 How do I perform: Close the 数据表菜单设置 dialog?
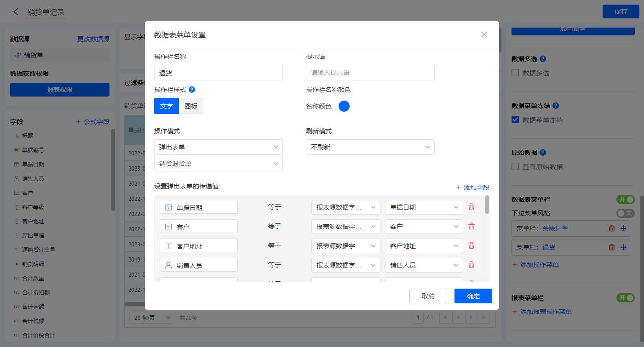pos(484,34)
